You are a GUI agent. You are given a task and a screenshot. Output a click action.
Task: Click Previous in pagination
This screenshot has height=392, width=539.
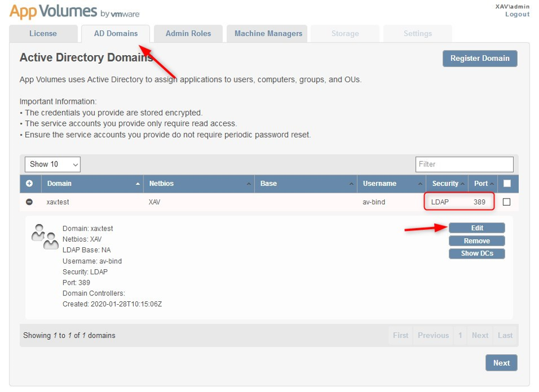(x=433, y=335)
